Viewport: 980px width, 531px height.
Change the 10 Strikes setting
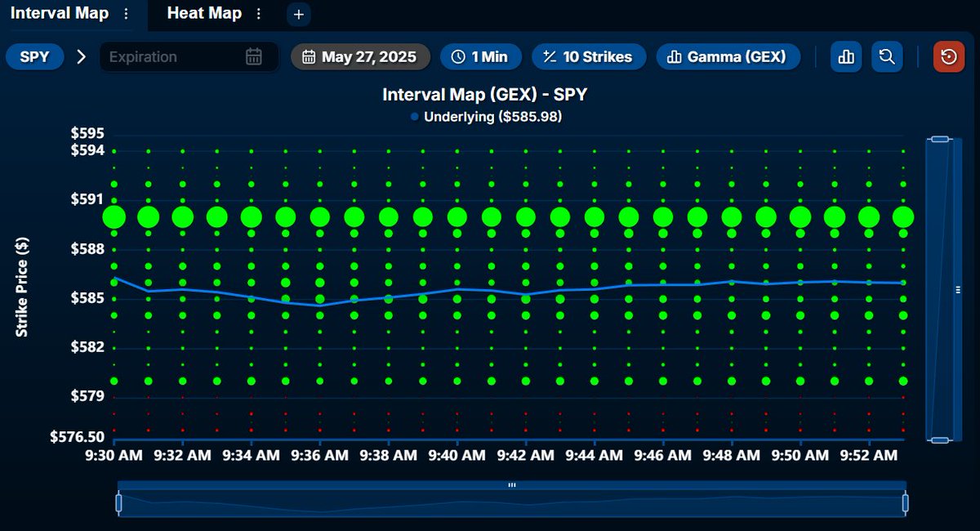click(x=588, y=57)
